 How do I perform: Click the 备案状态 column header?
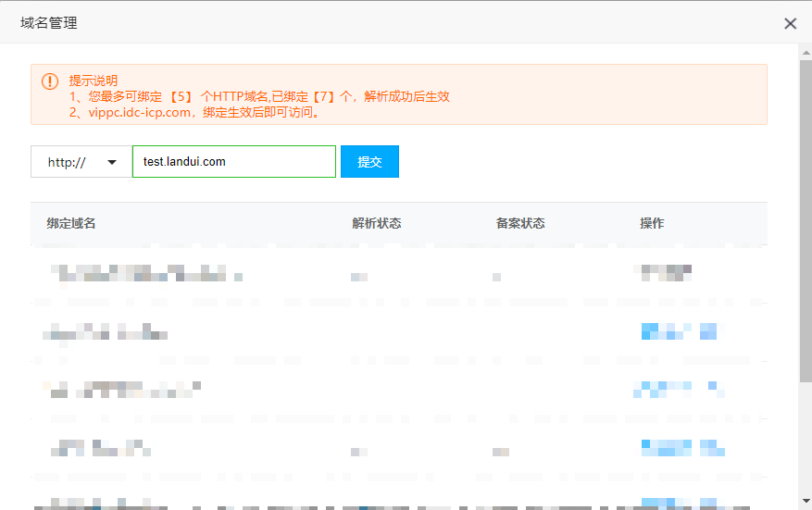click(x=519, y=223)
